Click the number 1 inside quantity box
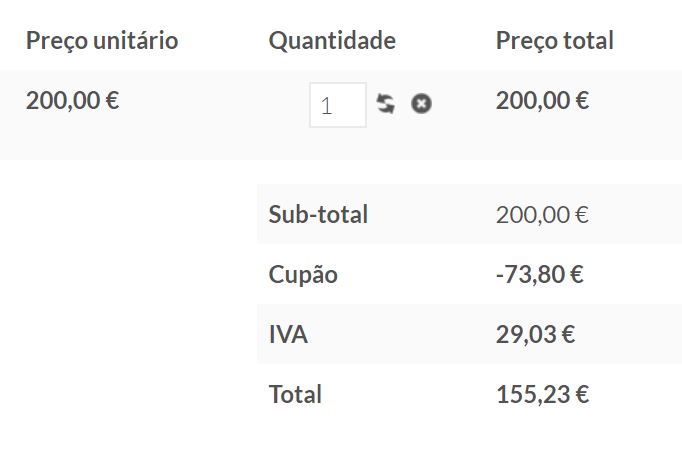This screenshot has width=682, height=456. pyautogui.click(x=327, y=106)
